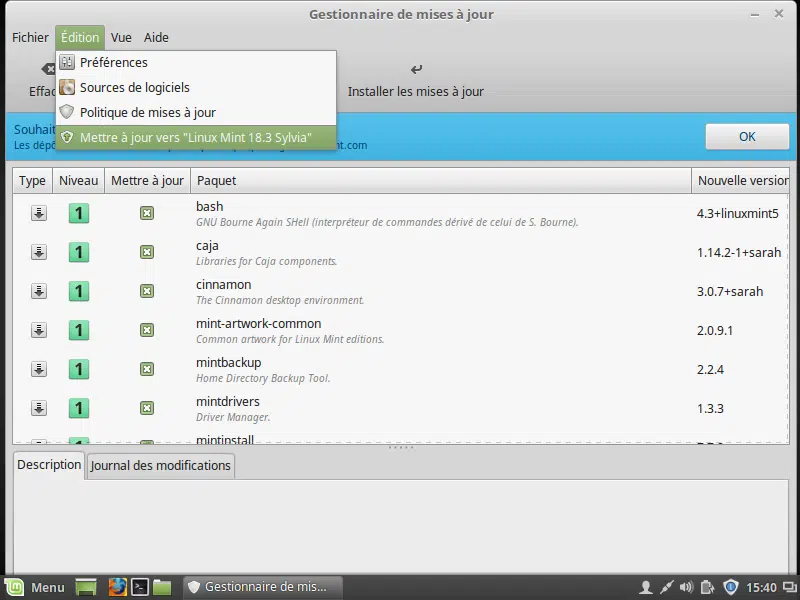The image size is (800, 600).
Task: Click Gestionnaire de mis... taskbar window button
Action: click(263, 587)
